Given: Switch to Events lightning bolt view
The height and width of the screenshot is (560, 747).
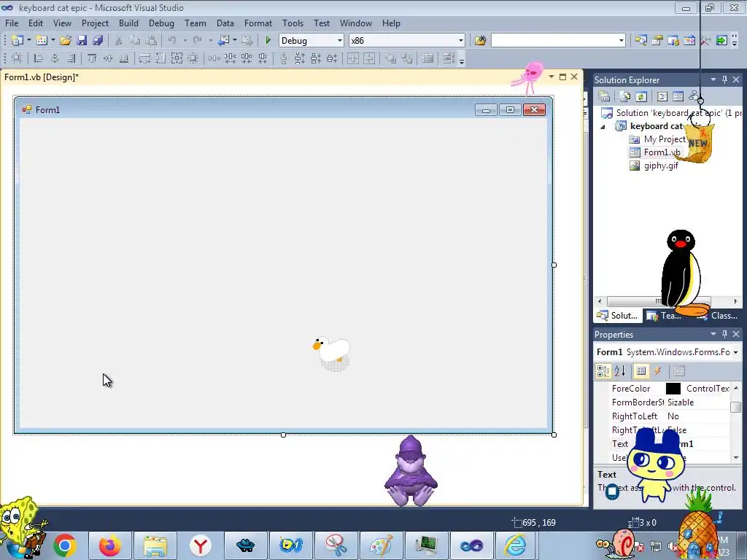Looking at the screenshot, I should point(657,371).
